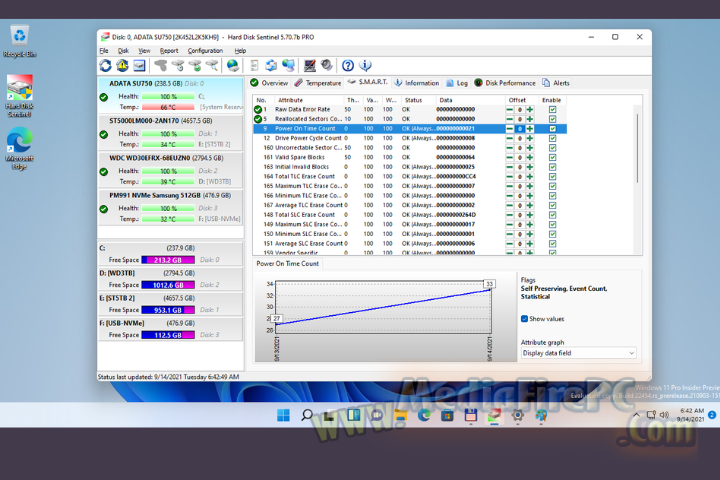Uncheck the Show values checkbox
Viewport: 720px width, 480px height.
[524, 319]
